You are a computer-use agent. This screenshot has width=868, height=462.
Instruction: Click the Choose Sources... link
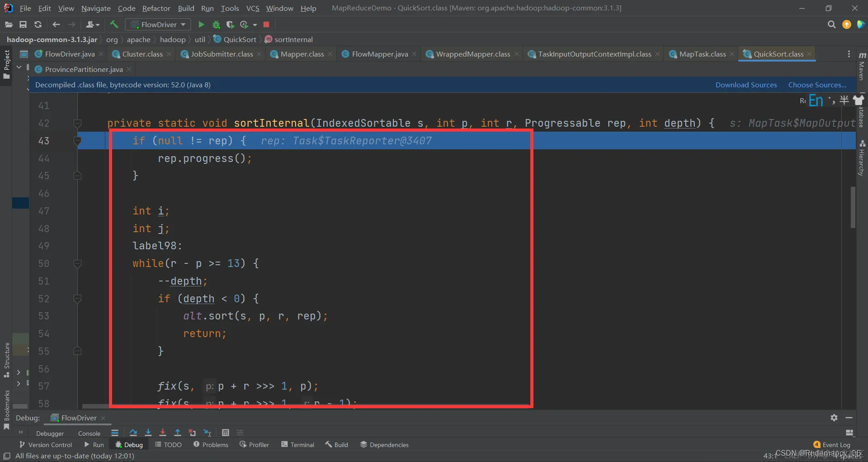coord(817,85)
